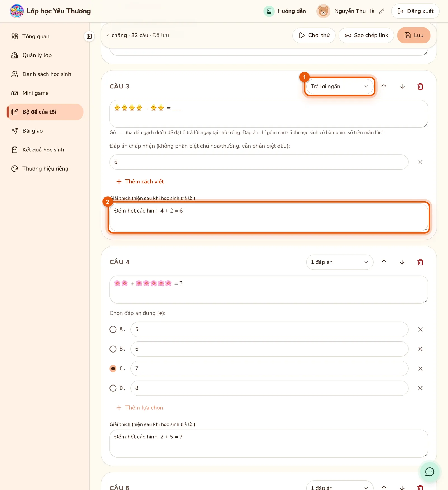Click the option C answer field containing 7

tap(269, 368)
